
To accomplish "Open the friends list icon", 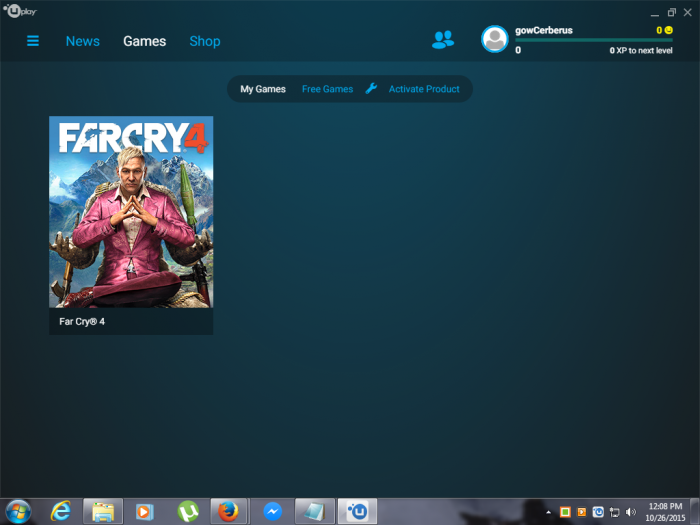I will click(443, 40).
